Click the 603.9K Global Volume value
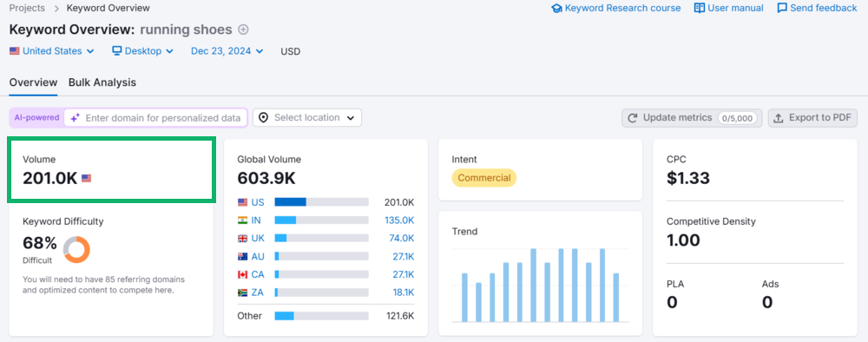Viewport: 868px width, 342px height. [266, 178]
